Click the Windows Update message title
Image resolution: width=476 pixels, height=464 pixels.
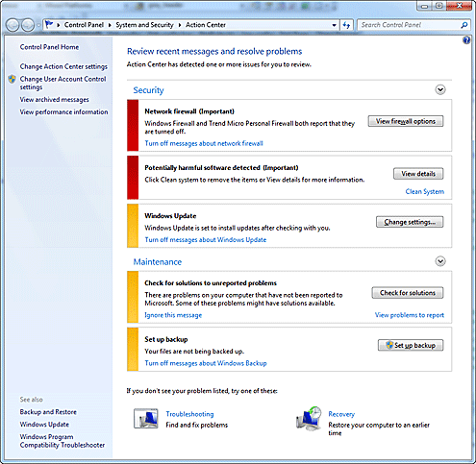pos(170,216)
